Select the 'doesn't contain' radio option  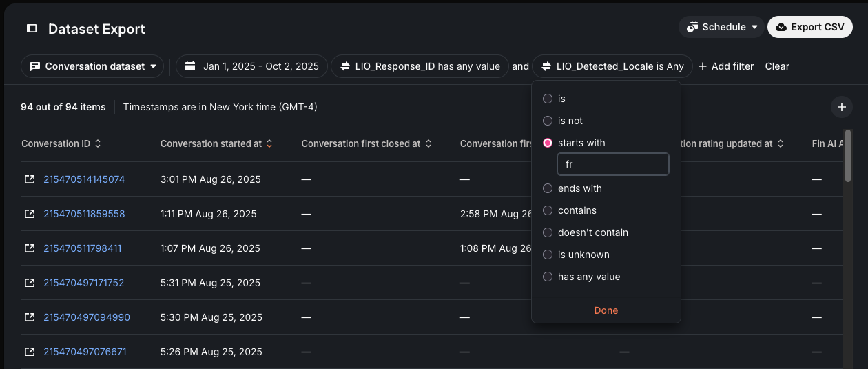[x=548, y=232]
